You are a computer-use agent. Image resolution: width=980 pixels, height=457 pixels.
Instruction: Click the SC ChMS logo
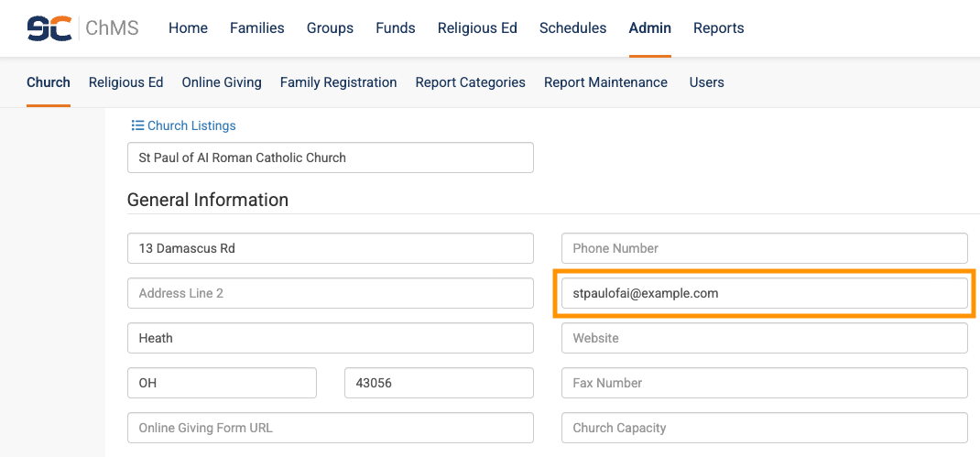pyautogui.click(x=82, y=28)
